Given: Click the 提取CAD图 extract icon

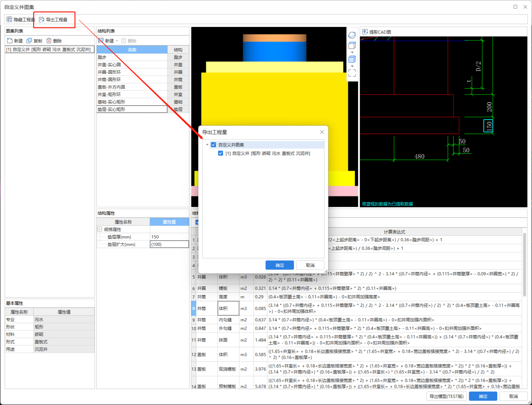Looking at the screenshot, I should pos(365,32).
